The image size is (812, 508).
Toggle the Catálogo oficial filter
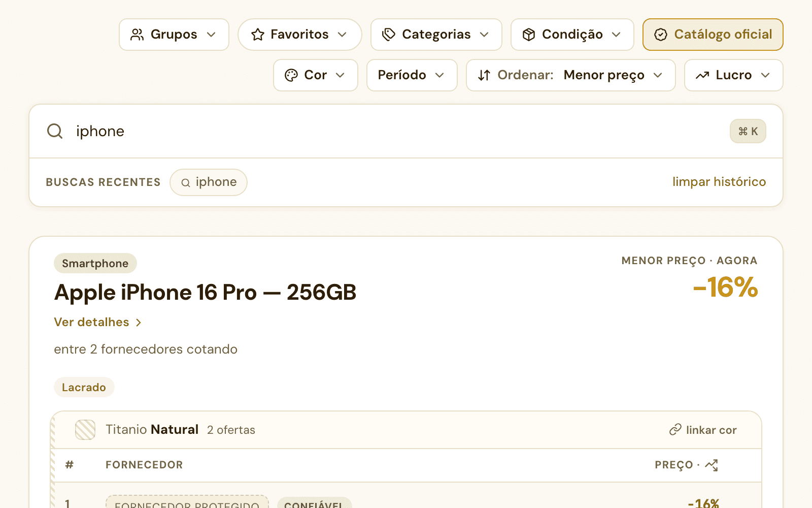coord(713,35)
